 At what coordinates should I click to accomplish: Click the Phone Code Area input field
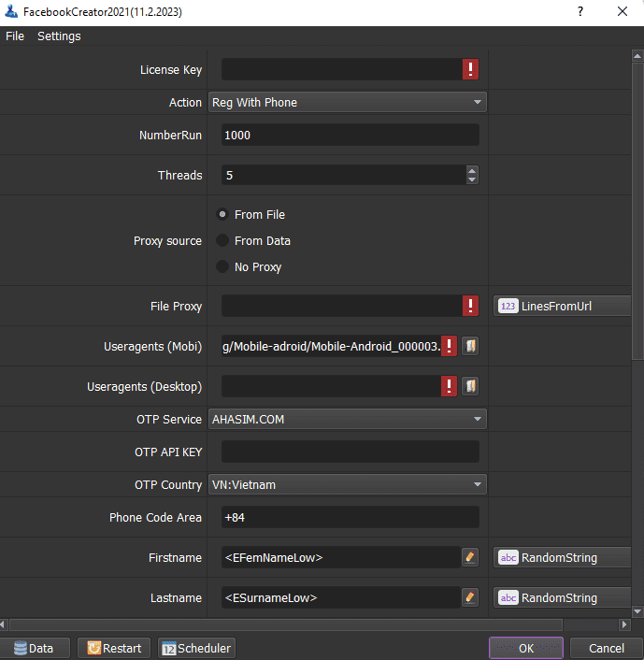click(351, 517)
